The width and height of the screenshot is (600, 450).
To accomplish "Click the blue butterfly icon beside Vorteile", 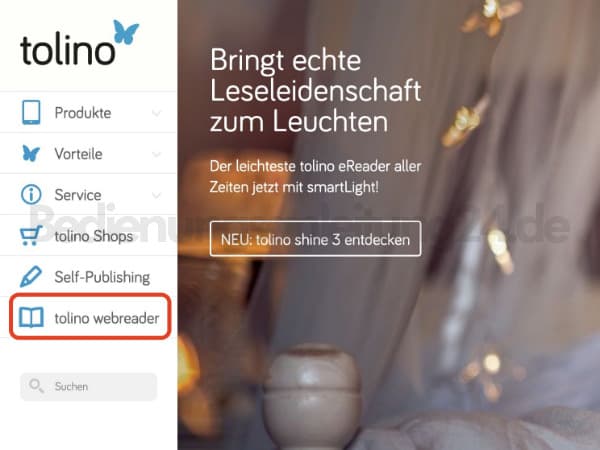I will click(31, 153).
